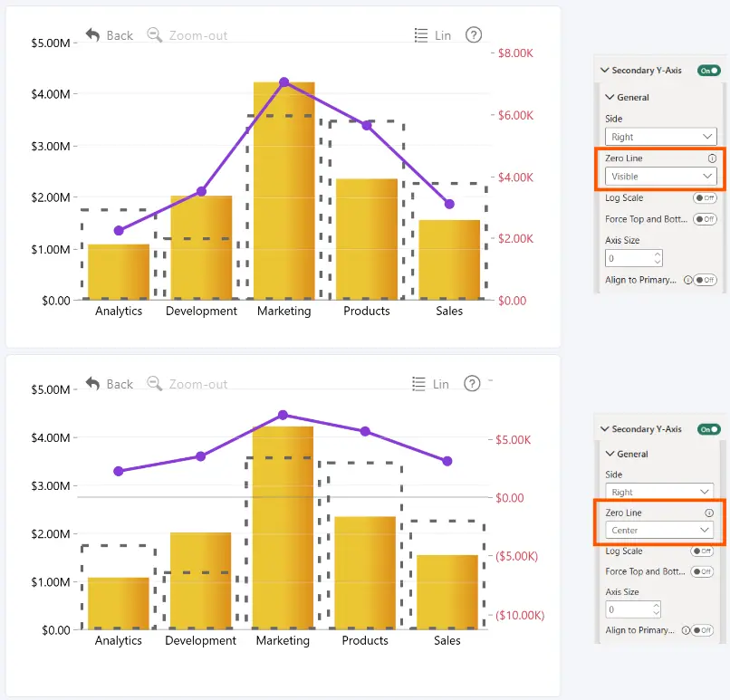
Task: Open Side dropdown in top panel
Action: click(660, 137)
